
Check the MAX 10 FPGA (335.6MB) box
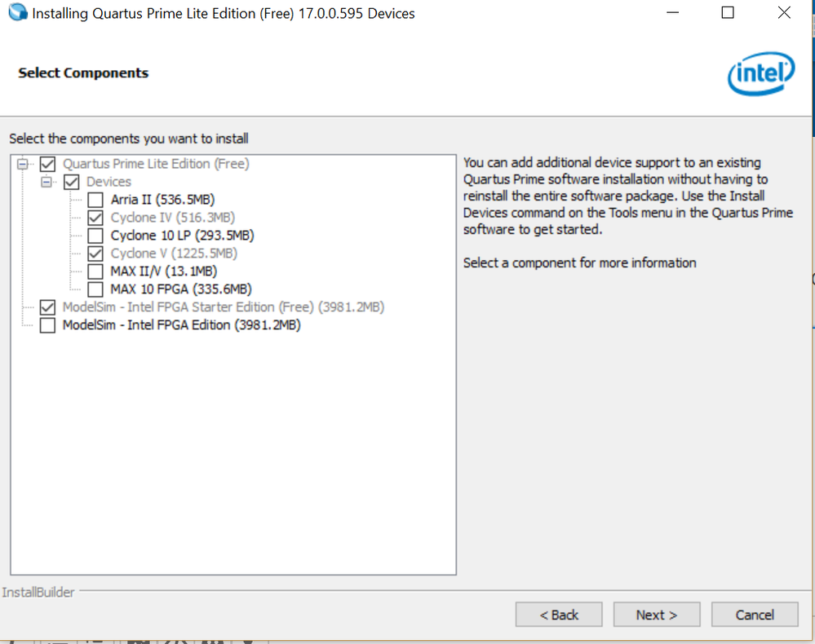click(x=95, y=289)
